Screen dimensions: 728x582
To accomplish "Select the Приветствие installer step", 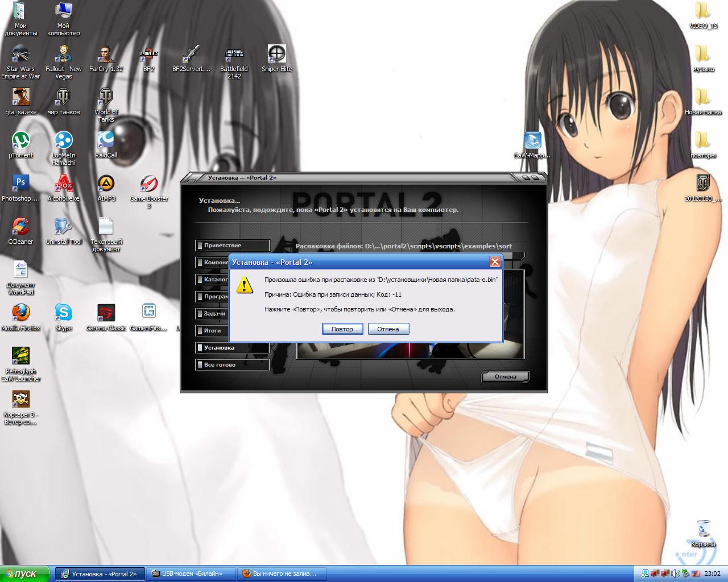I will coord(232,246).
